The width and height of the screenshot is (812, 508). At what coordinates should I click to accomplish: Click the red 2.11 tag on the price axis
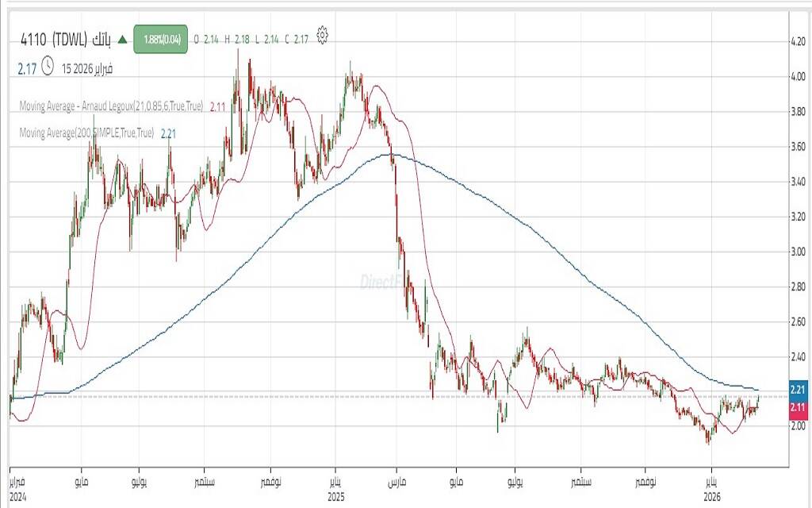click(798, 407)
